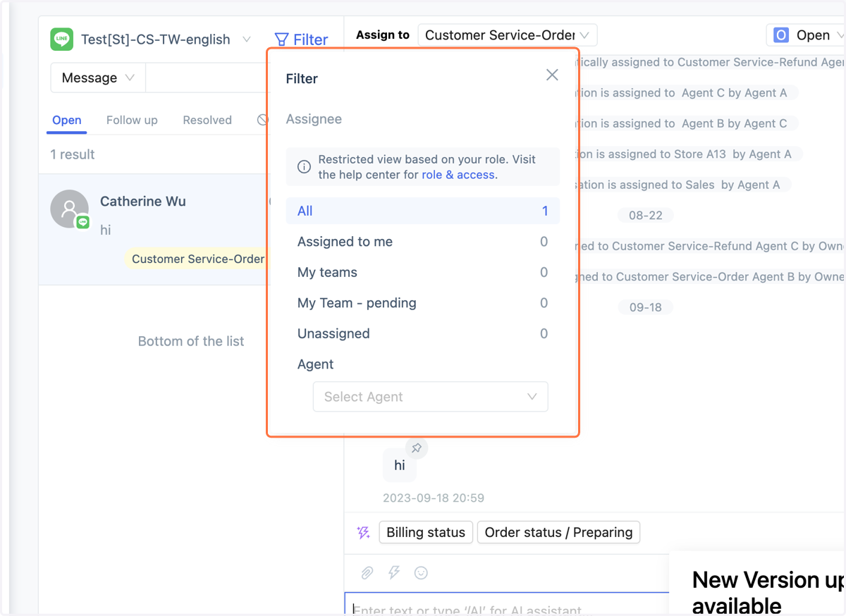The image size is (846, 616).
Task: Click the pin icon above the hi message
Action: tap(417, 448)
